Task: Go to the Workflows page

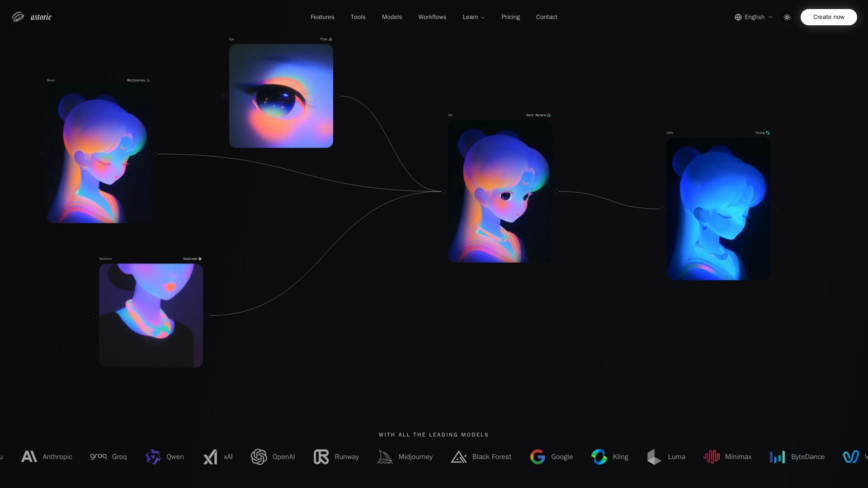Action: [432, 17]
